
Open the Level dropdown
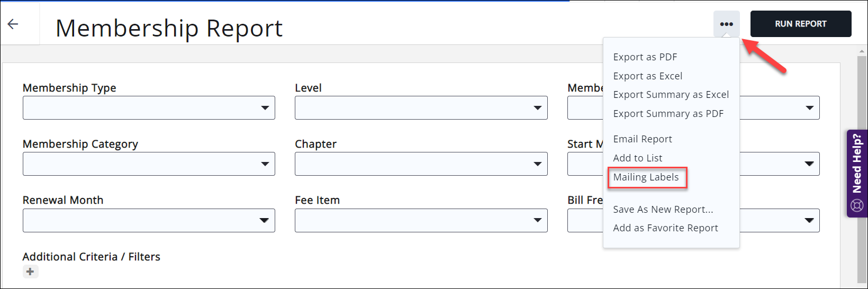click(x=421, y=108)
